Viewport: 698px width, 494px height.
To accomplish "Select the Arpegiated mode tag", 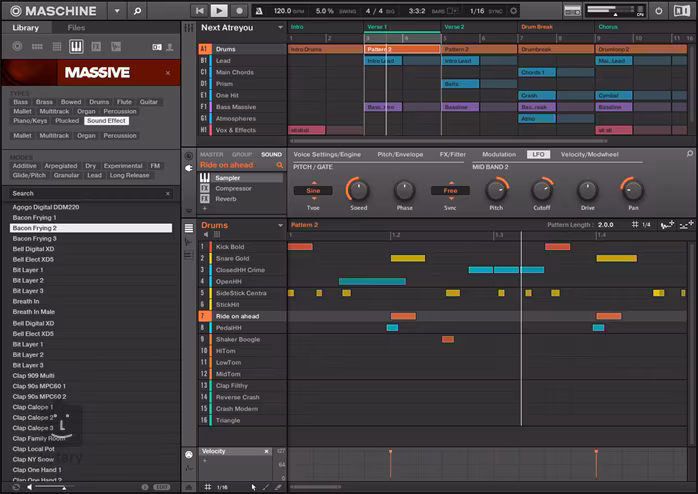I will (61, 166).
